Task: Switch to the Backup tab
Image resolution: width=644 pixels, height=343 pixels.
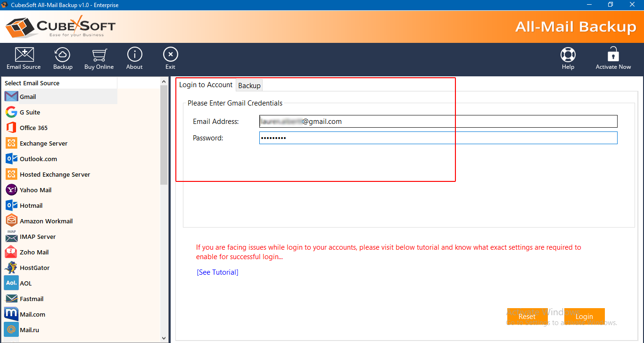Action: 249,85
